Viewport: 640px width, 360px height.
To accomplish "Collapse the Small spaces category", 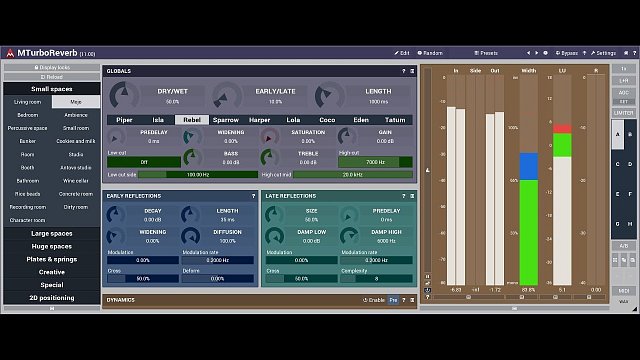I will (52, 89).
